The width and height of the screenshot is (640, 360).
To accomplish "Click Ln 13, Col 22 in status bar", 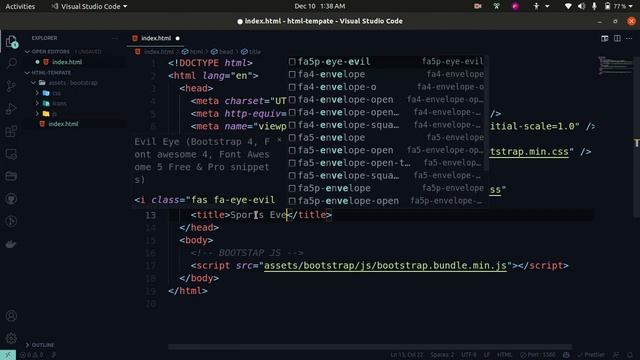I will 407,355.
